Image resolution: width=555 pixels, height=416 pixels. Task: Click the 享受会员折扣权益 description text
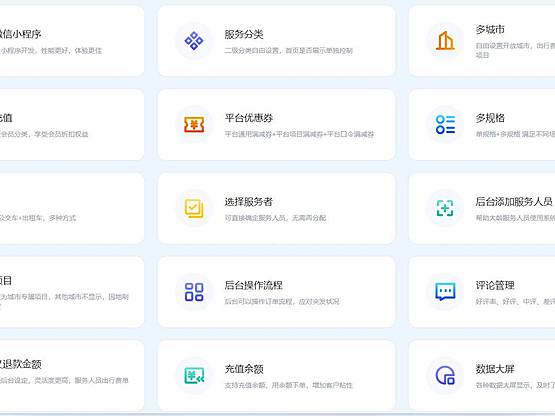coord(44,134)
